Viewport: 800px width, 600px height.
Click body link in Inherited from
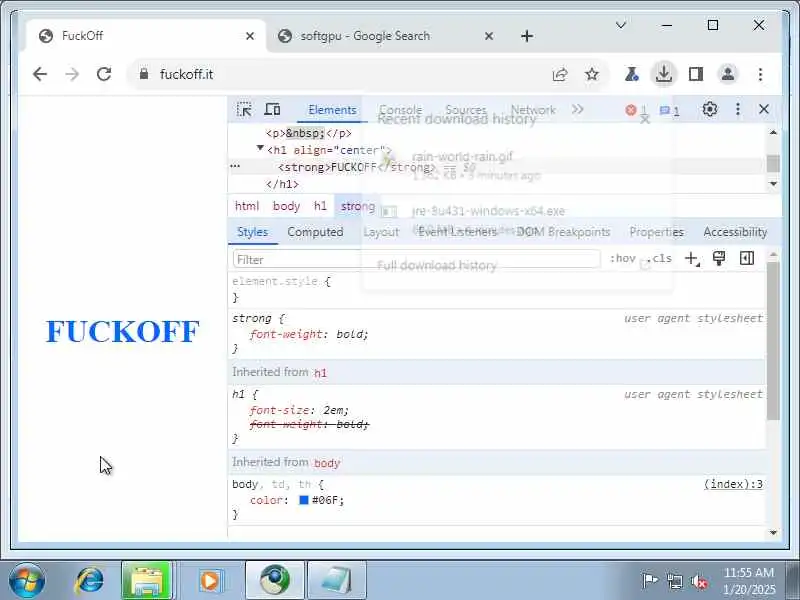327,463
